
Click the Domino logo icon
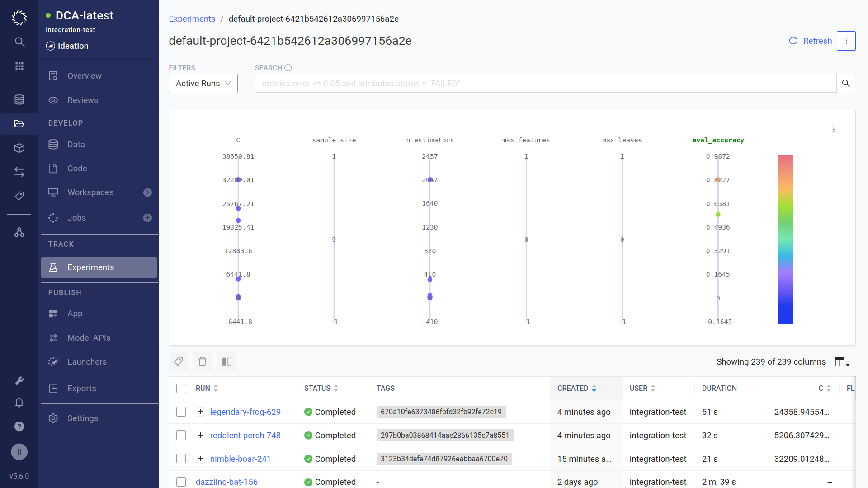tap(19, 18)
